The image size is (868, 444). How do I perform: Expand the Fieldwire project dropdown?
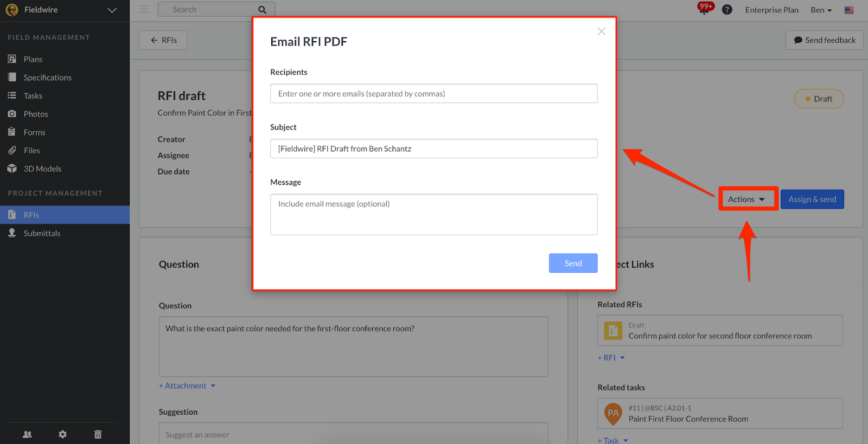click(112, 10)
